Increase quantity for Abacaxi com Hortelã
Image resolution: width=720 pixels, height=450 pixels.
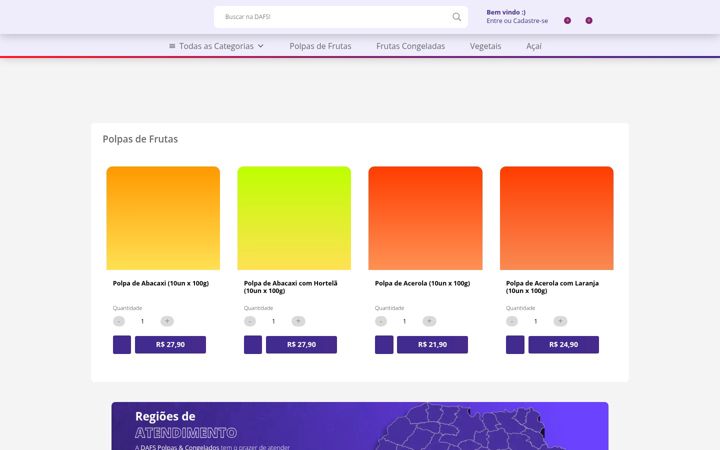(298, 321)
